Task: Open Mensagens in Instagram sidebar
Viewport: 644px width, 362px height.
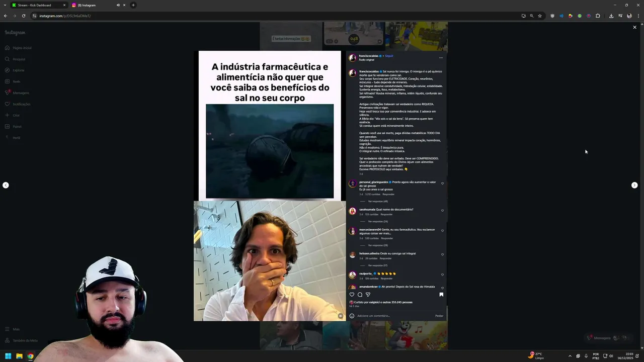Action: click(17, 93)
